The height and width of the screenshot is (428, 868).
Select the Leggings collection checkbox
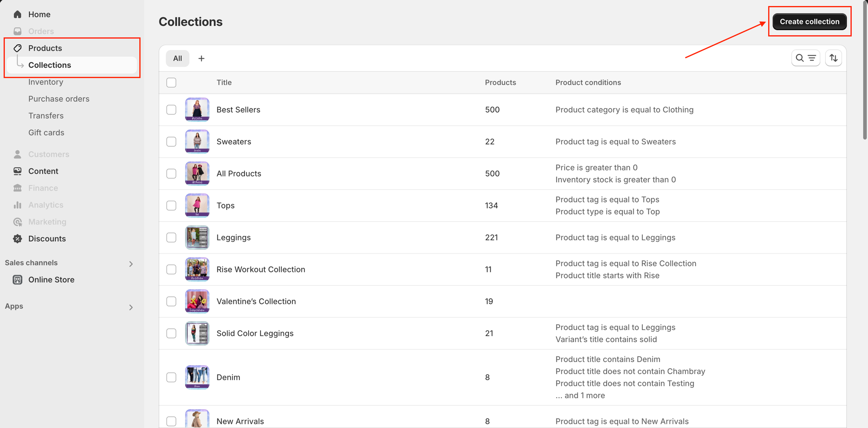coord(171,237)
